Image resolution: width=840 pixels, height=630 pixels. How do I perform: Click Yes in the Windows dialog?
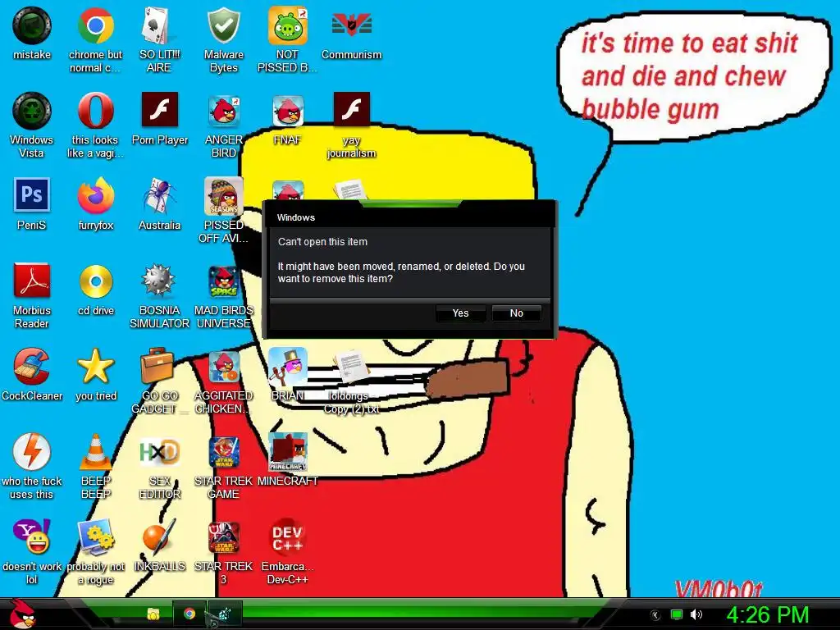click(x=461, y=313)
